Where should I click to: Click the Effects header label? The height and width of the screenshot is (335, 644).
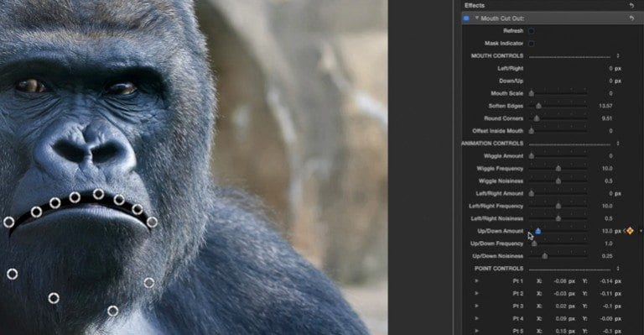(475, 5)
